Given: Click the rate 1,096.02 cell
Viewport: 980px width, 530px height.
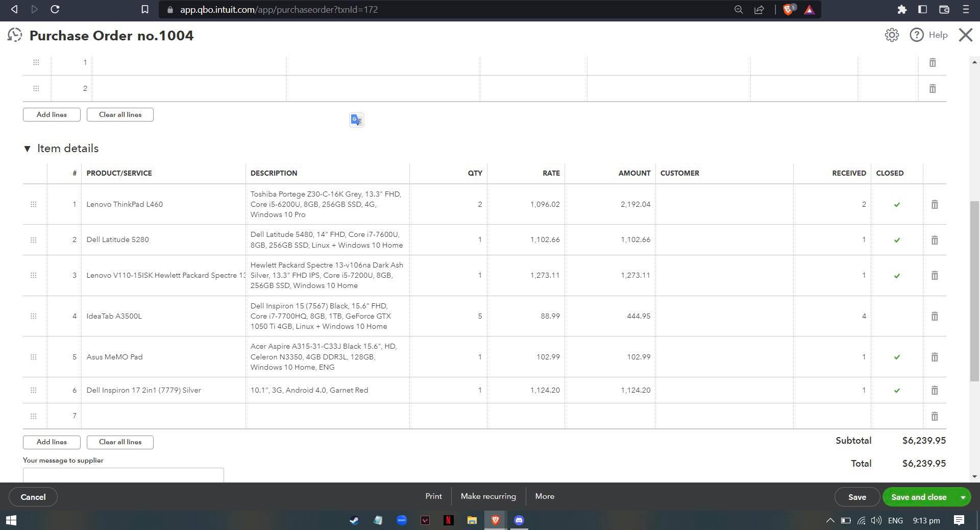Looking at the screenshot, I should 526,204.
